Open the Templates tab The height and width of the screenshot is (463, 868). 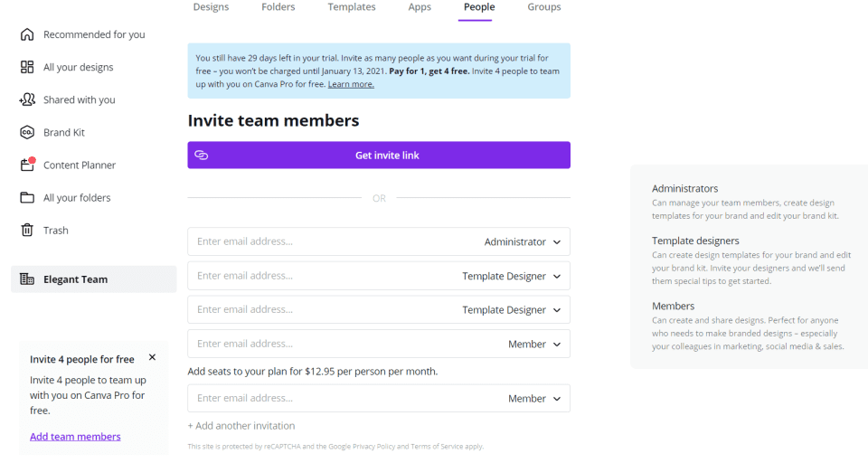[x=352, y=7]
